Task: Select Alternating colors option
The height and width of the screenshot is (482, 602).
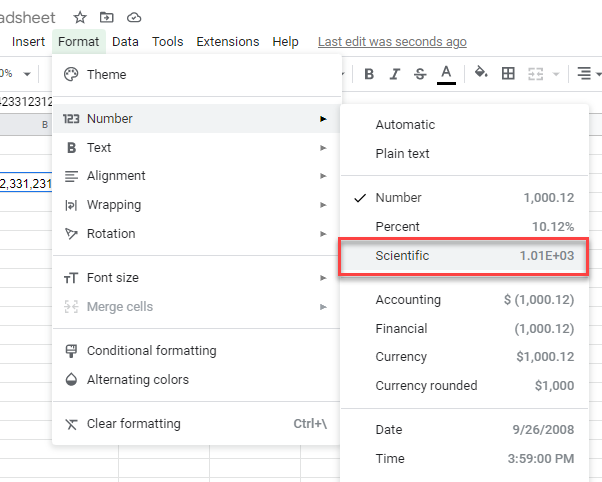Action: [x=138, y=380]
